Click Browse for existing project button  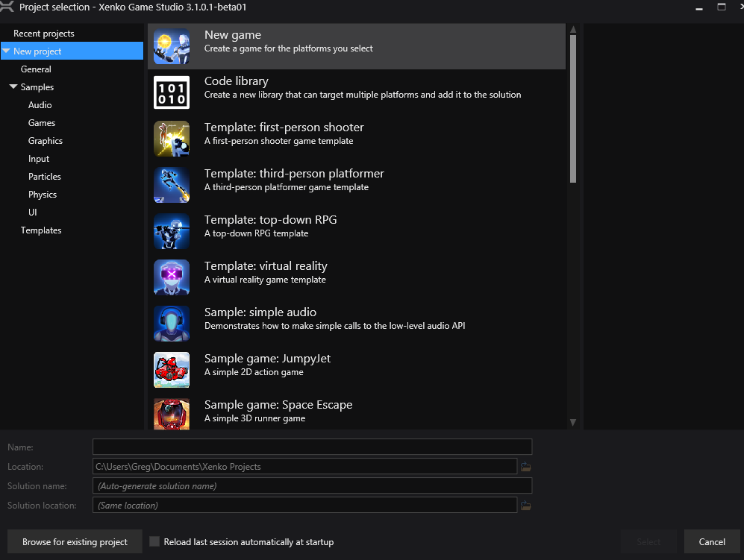[75, 541]
